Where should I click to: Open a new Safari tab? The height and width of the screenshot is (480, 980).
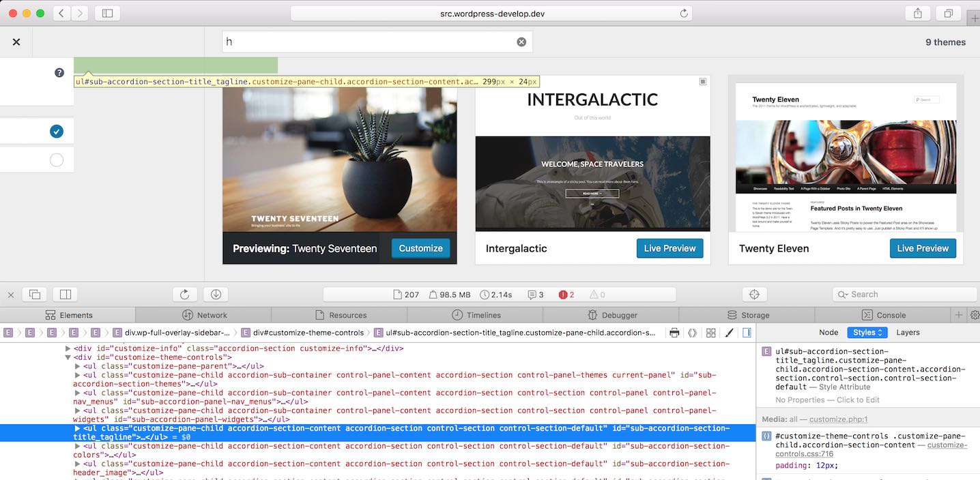974,18
